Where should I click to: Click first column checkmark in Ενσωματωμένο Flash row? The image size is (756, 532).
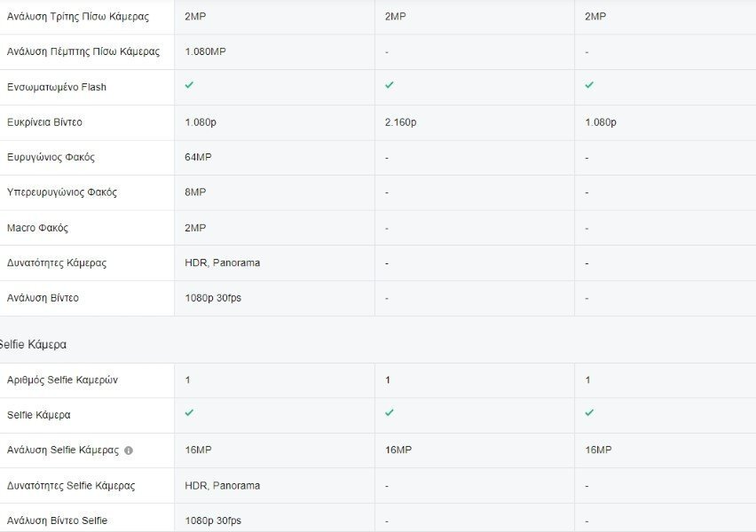pyautogui.click(x=189, y=85)
